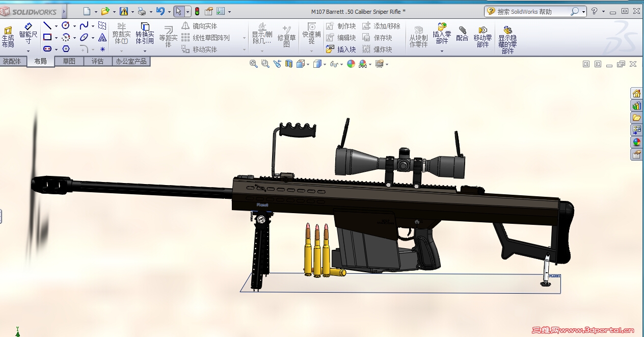
Task: Click the 镜向实体 button
Action: pos(199,25)
